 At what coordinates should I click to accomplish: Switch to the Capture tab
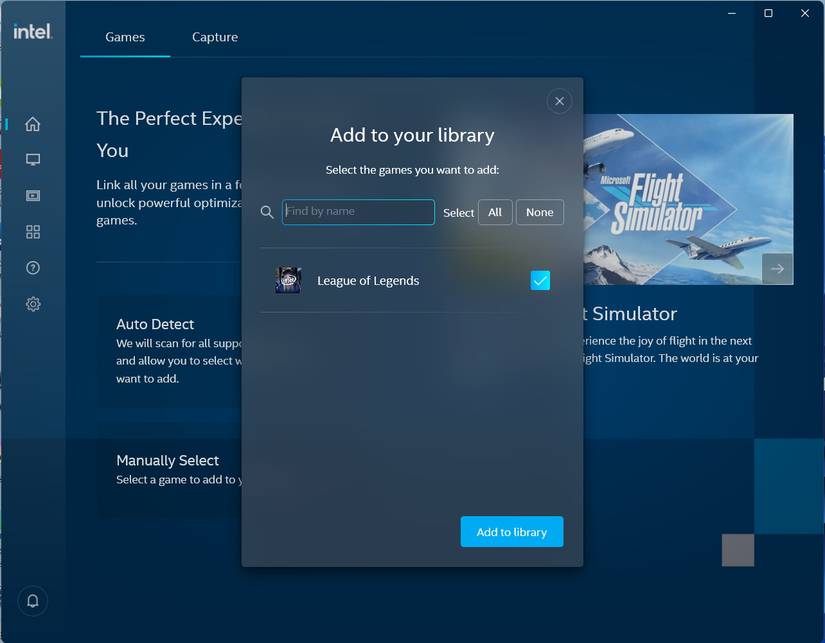point(215,37)
